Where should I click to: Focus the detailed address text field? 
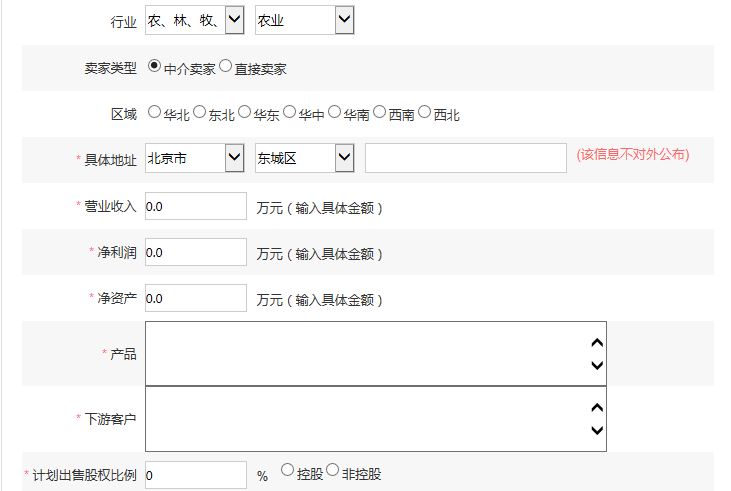[x=466, y=158]
